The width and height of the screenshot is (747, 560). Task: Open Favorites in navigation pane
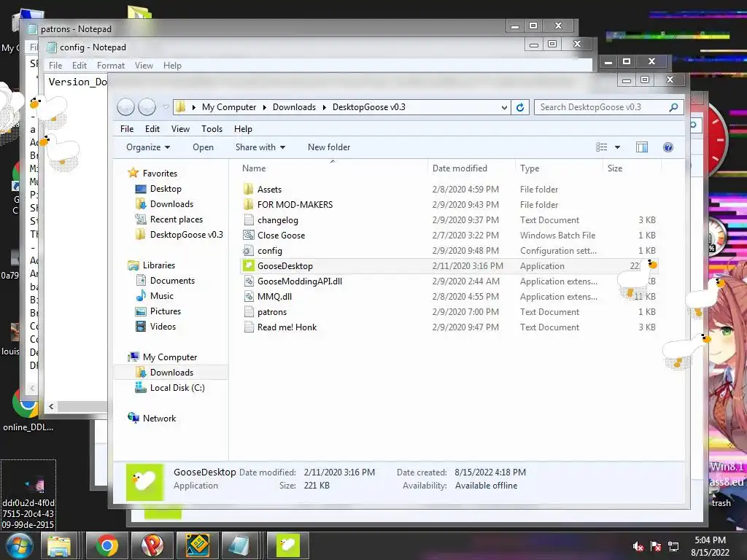click(160, 174)
